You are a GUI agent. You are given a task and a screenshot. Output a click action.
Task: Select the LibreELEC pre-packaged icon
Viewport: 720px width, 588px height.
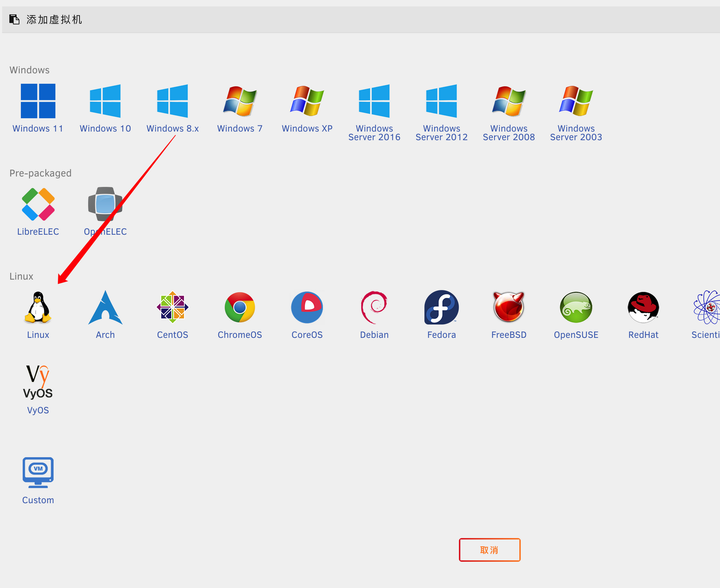[38, 204]
